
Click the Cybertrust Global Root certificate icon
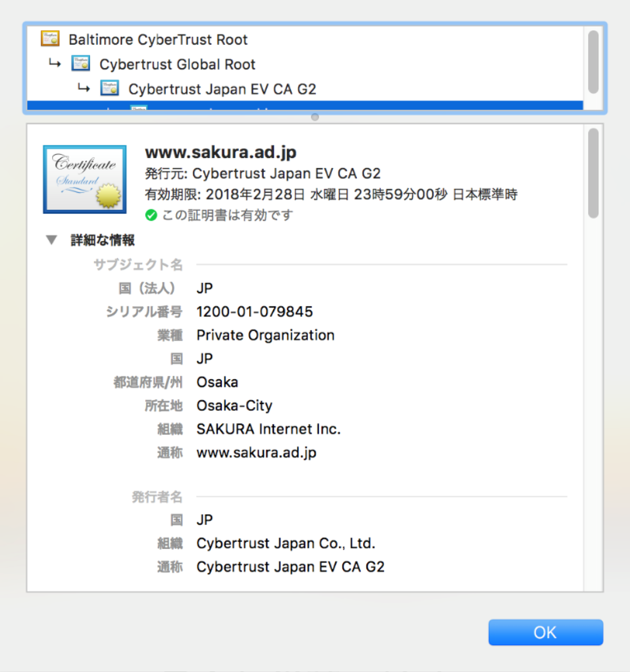coord(81,63)
